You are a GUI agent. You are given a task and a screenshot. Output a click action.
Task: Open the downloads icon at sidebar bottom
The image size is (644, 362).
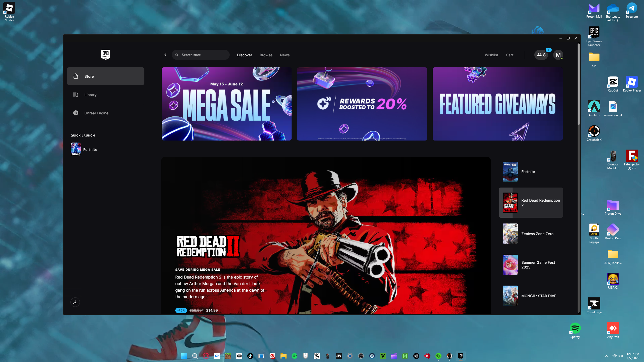click(75, 302)
